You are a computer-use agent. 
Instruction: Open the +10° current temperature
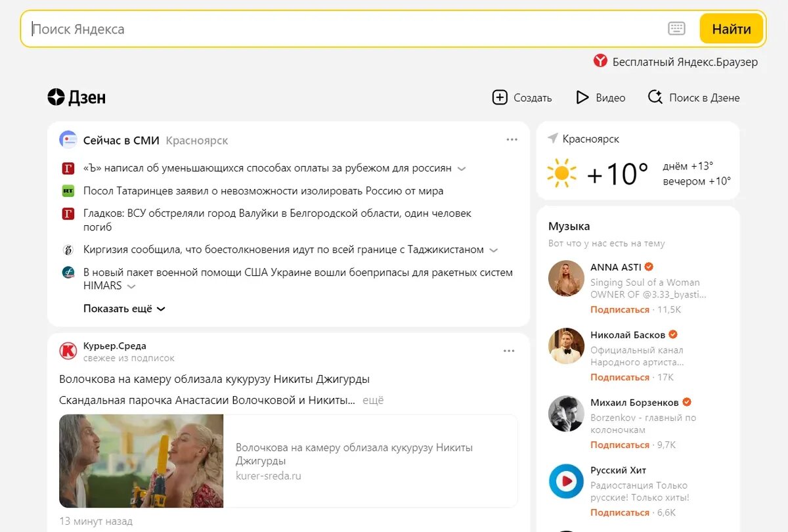coord(617,174)
